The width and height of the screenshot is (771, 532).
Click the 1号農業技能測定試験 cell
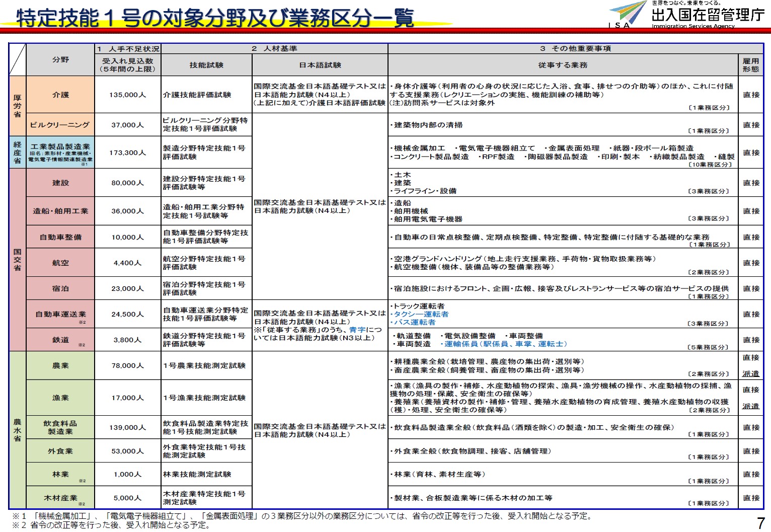tap(206, 365)
